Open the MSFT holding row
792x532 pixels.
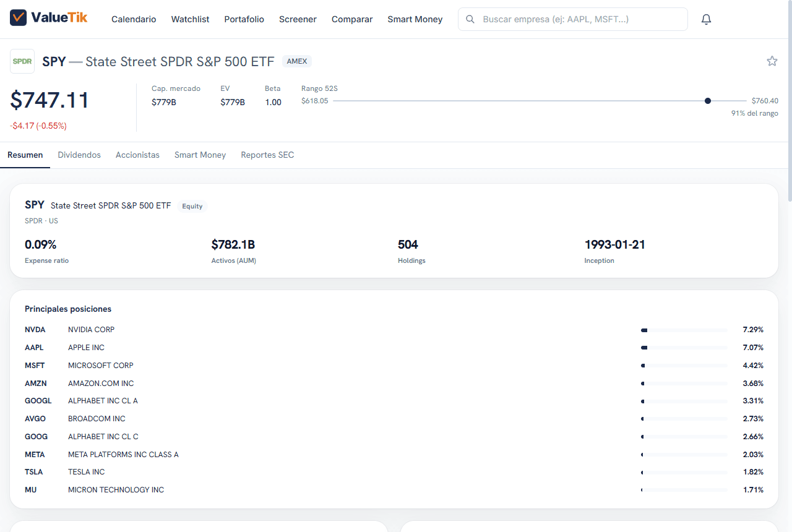tap(394, 365)
